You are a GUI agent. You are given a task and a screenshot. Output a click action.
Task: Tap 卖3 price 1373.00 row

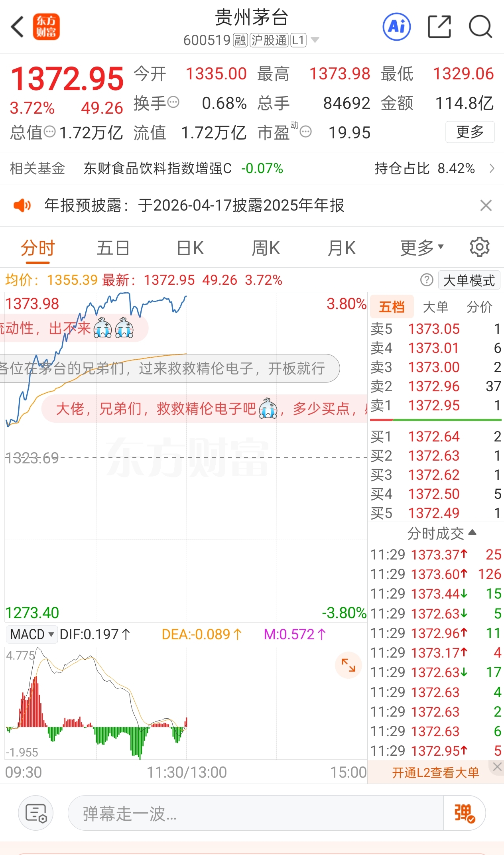pyautogui.click(x=435, y=367)
